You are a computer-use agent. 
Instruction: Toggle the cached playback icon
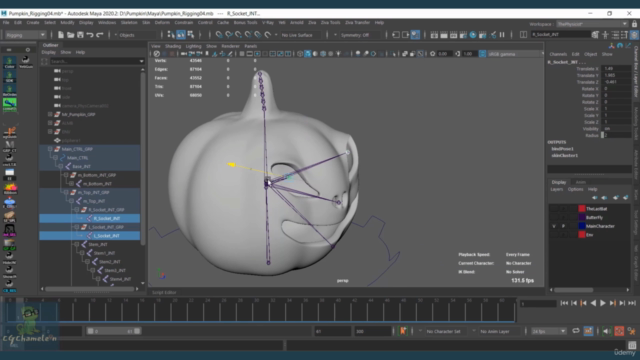tap(589, 331)
